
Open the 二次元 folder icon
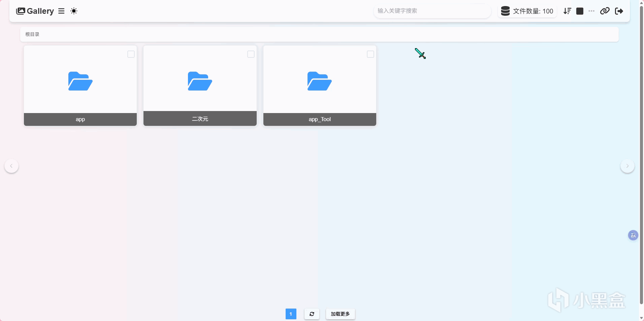point(200,81)
